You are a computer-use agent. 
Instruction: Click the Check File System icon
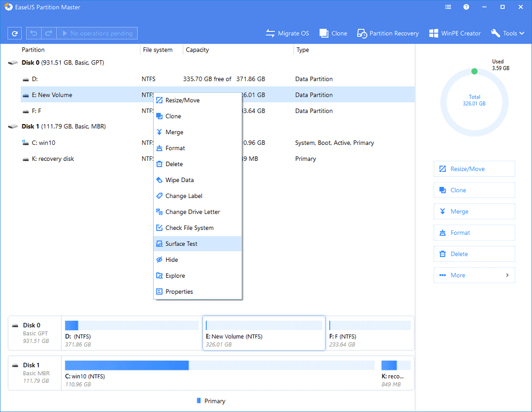(x=159, y=228)
